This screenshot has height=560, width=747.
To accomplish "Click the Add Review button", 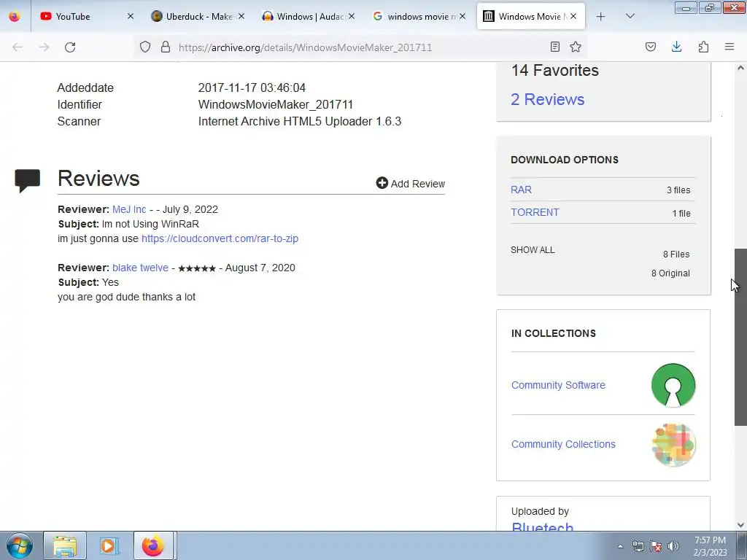I will (x=410, y=183).
